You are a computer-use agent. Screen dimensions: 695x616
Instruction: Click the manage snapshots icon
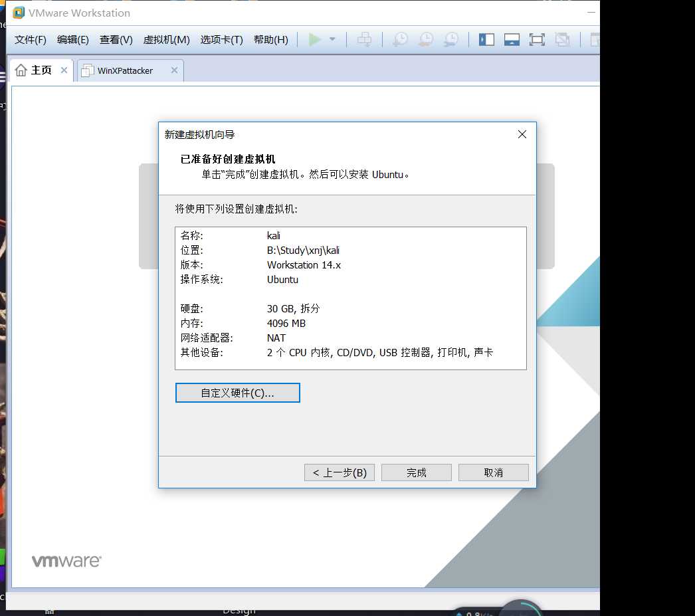451,39
